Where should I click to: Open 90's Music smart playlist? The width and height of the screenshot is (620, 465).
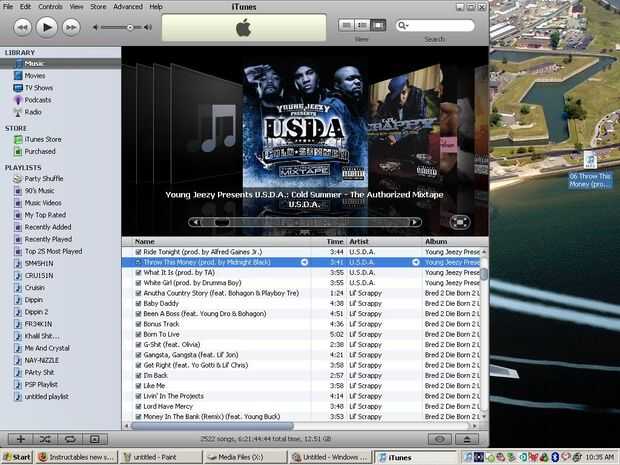(x=39, y=191)
